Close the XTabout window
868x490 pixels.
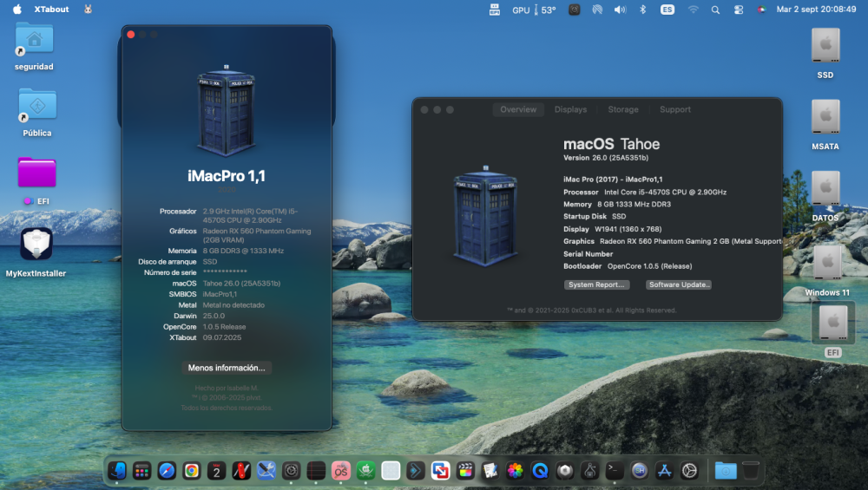pyautogui.click(x=131, y=35)
